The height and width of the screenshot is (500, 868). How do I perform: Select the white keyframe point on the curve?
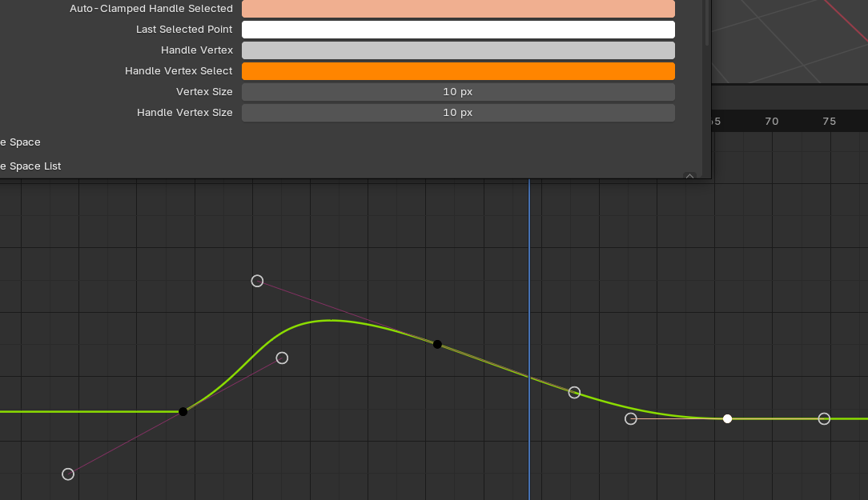tap(727, 418)
